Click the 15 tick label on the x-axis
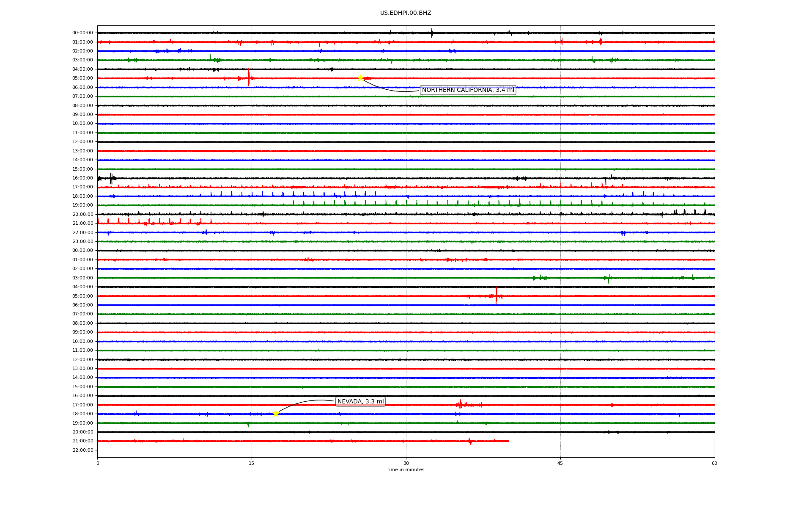Screen dimensions: 812x508 tap(252, 463)
